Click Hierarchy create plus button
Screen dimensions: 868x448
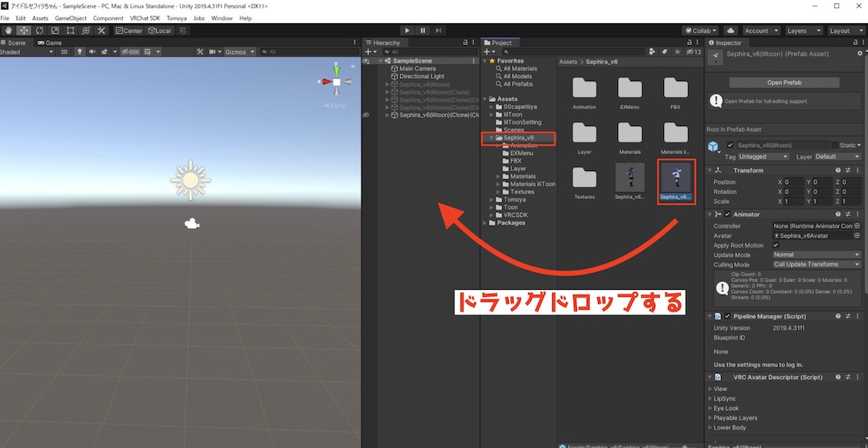(371, 51)
